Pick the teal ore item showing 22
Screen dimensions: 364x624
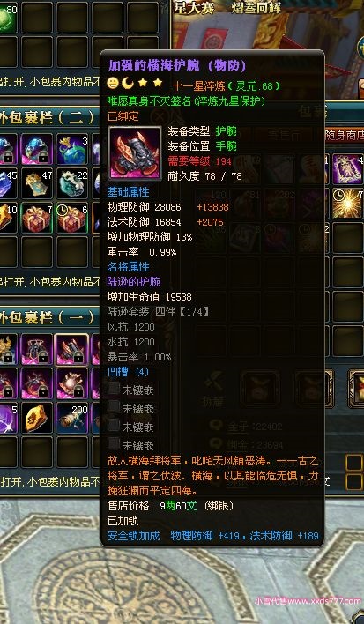click(x=72, y=183)
